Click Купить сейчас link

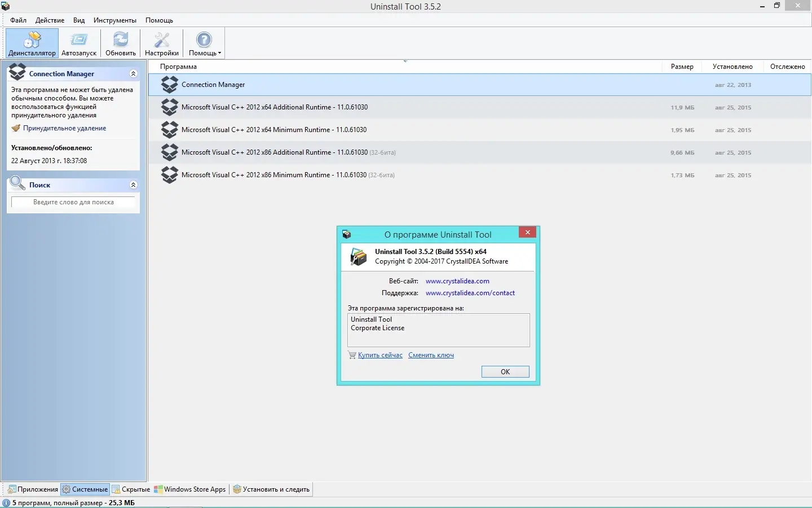coord(380,355)
